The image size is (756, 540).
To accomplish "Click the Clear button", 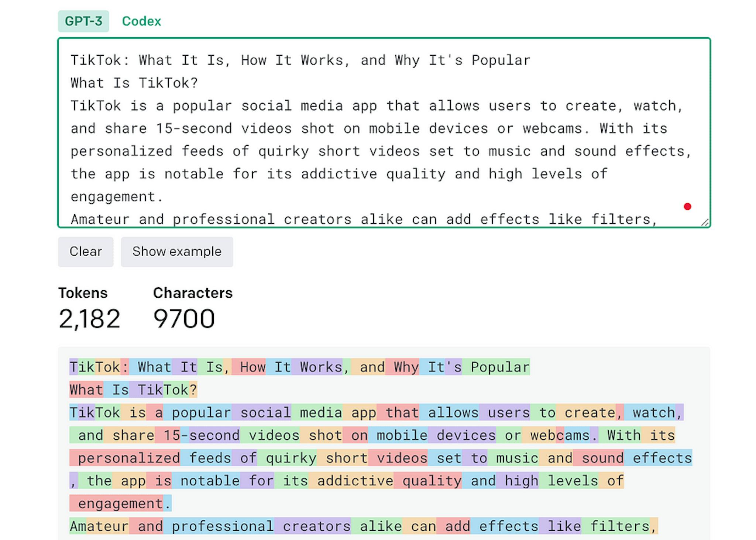I will coord(85,252).
